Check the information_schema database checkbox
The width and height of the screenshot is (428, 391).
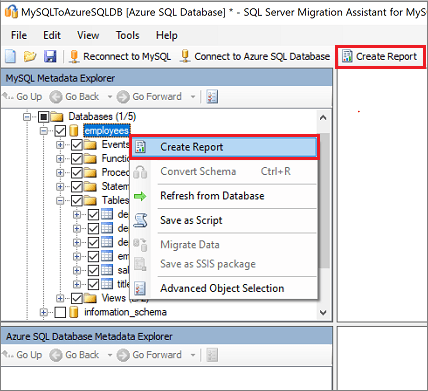60,312
